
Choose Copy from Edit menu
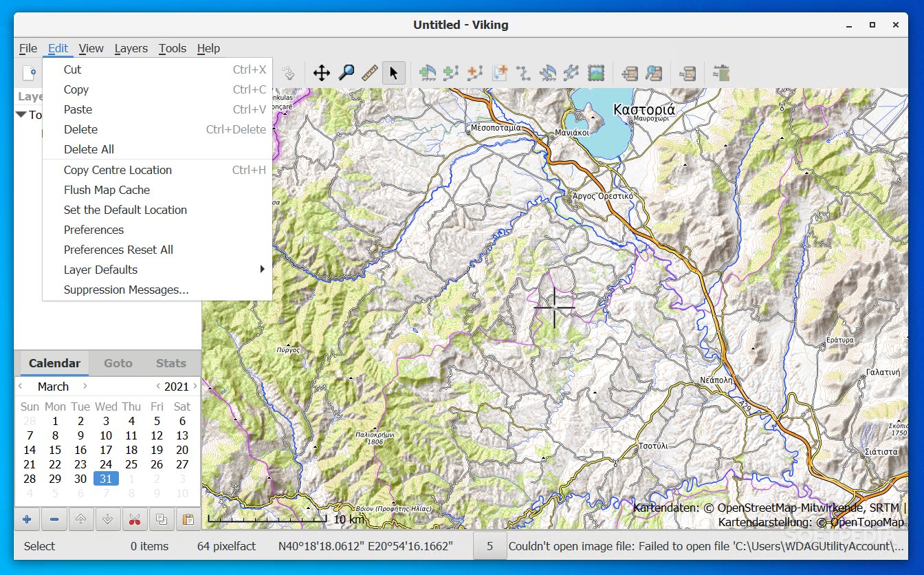(157, 89)
